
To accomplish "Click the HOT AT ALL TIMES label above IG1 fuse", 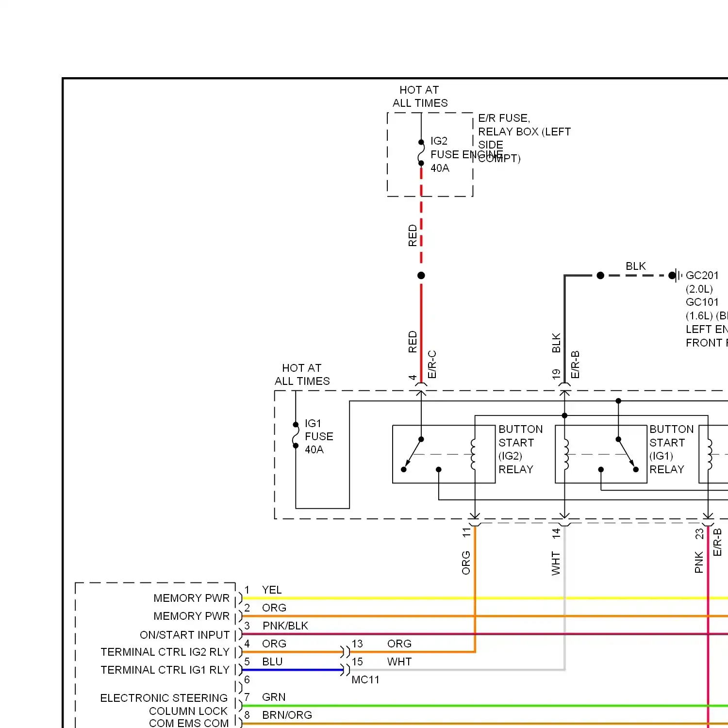I will pyautogui.click(x=302, y=375).
